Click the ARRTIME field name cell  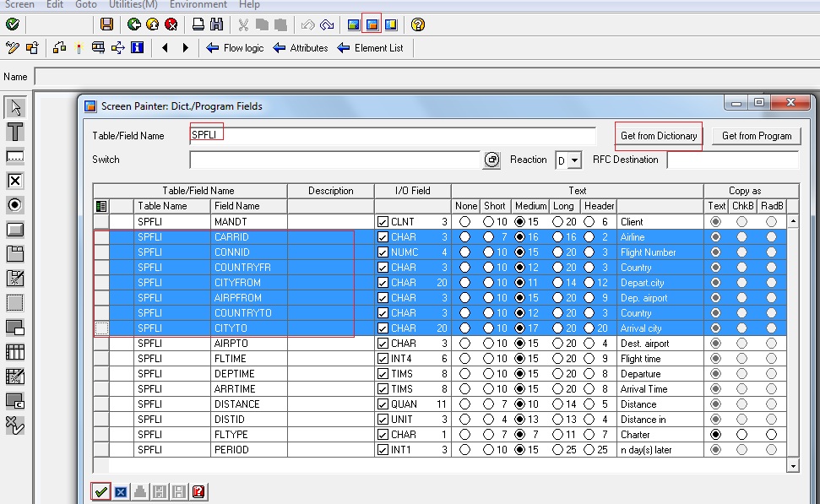point(249,389)
